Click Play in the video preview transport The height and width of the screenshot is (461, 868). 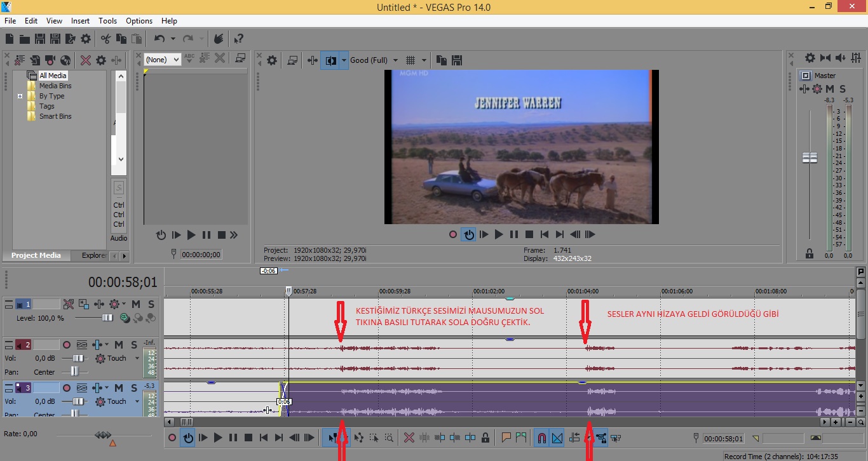click(x=499, y=234)
